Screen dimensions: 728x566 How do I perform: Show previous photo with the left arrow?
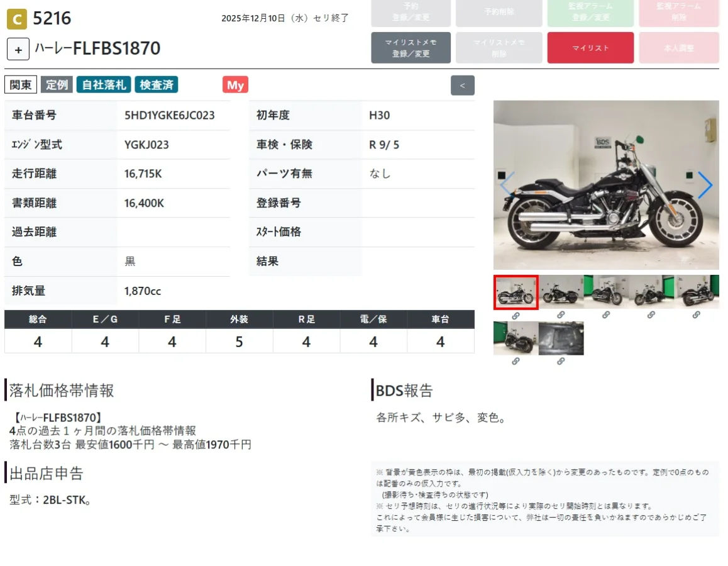pos(507,185)
